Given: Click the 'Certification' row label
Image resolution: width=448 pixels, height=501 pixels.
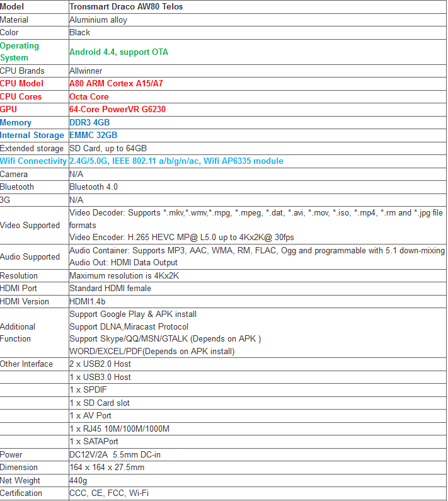Looking at the screenshot, I should click(21, 493).
